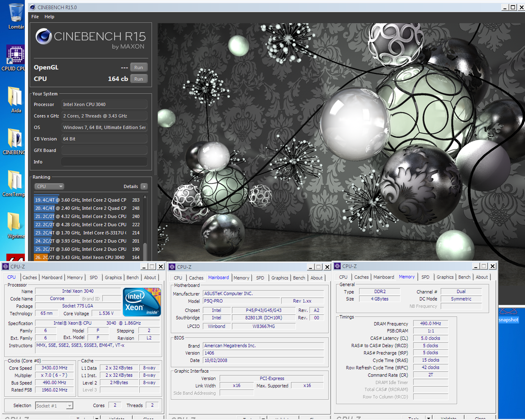Switch to Caches tab in left CPU-Z window
The height and width of the screenshot is (420, 525).
point(30,277)
